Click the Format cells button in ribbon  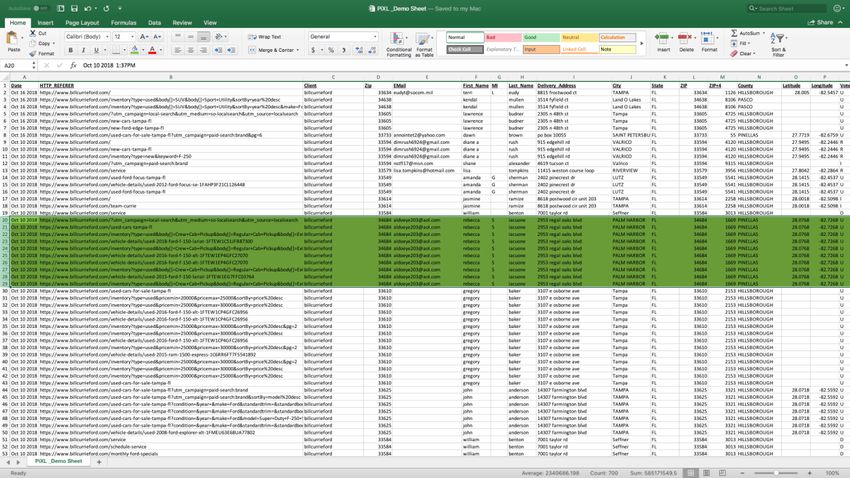709,43
